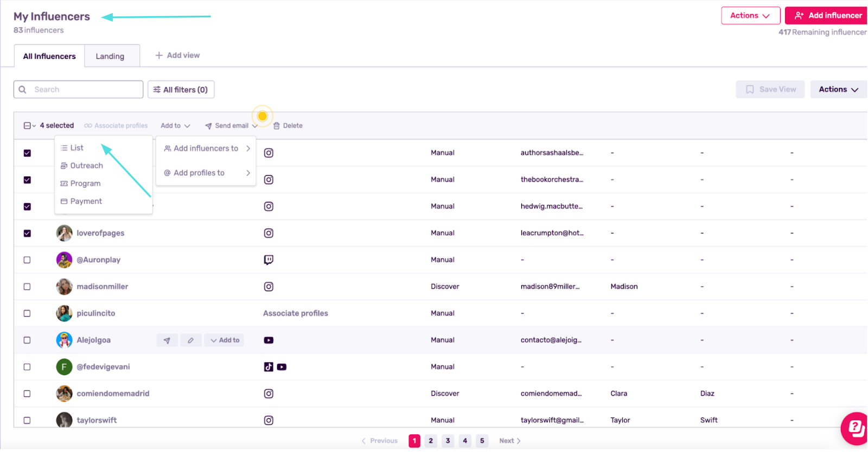Click the green F avatar of @fedevigevani
The image size is (868, 455).
point(64,367)
